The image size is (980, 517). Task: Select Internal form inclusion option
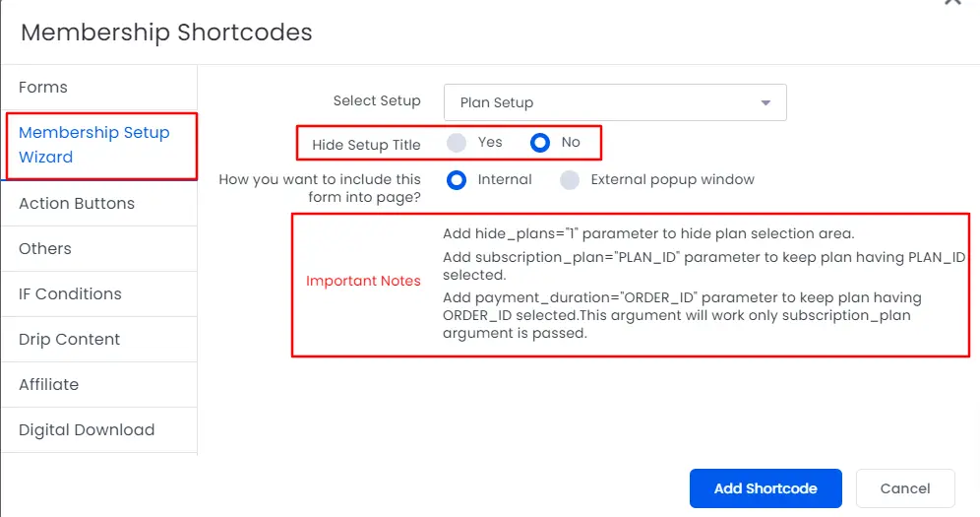[457, 180]
